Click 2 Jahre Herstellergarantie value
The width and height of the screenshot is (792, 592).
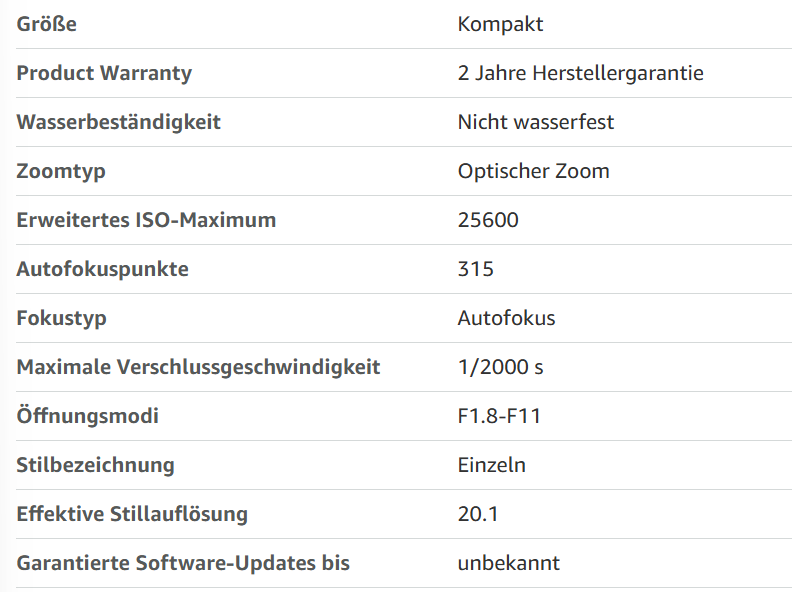pos(580,73)
